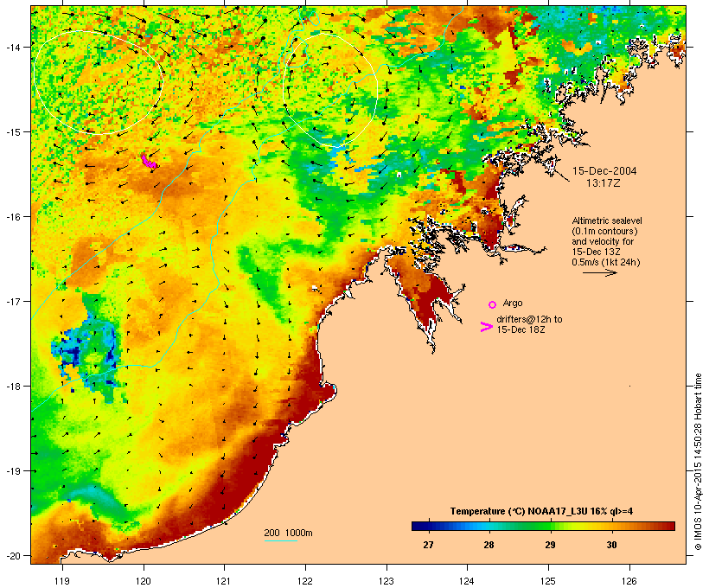The image size is (709, 588).
Task: Click the cyan 200 1000m depth contour line sample
Action: tap(281, 540)
